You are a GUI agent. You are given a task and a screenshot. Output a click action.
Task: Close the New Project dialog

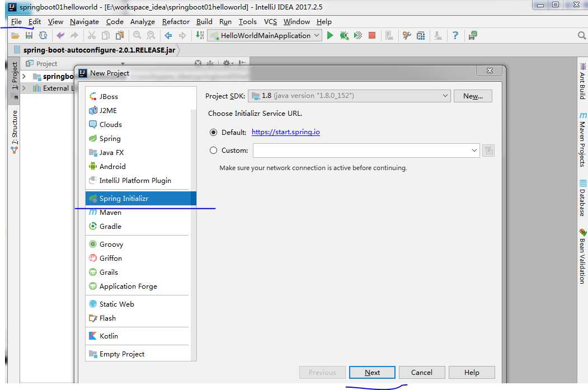point(490,71)
